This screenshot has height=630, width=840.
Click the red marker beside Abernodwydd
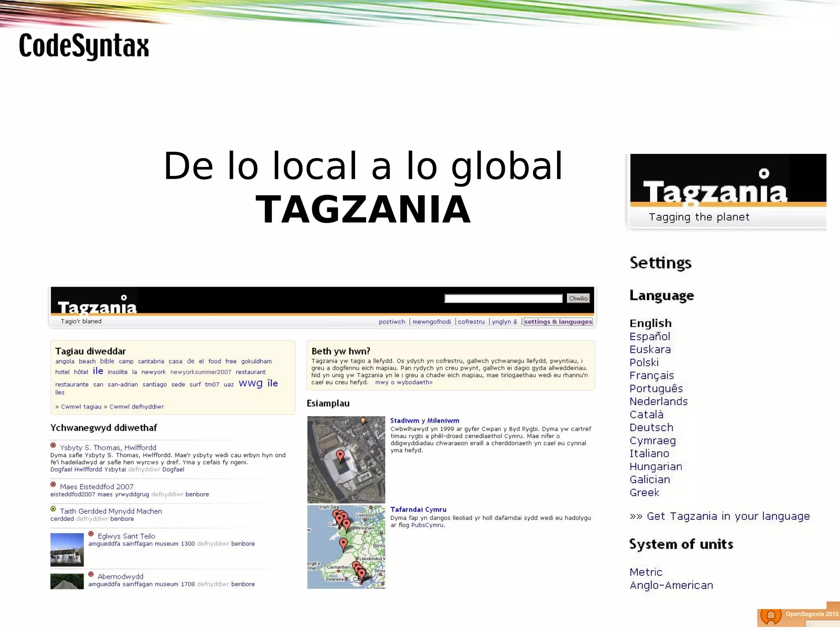coord(91,575)
